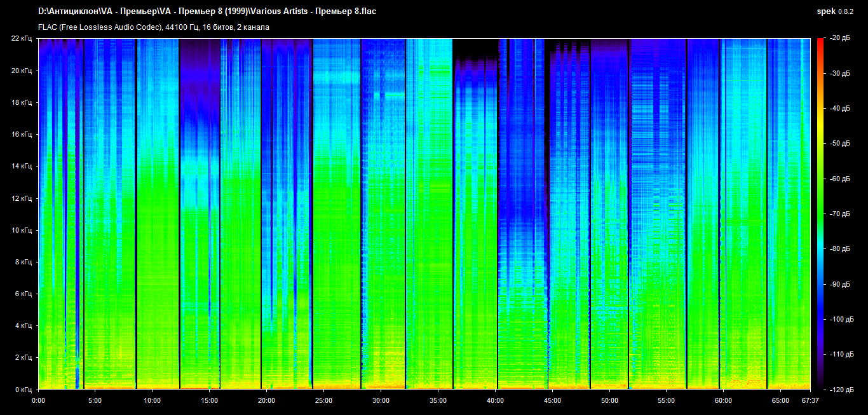Viewport: 868px width, 415px height.
Task: Click the 15:00 time label
Action: tap(210, 400)
